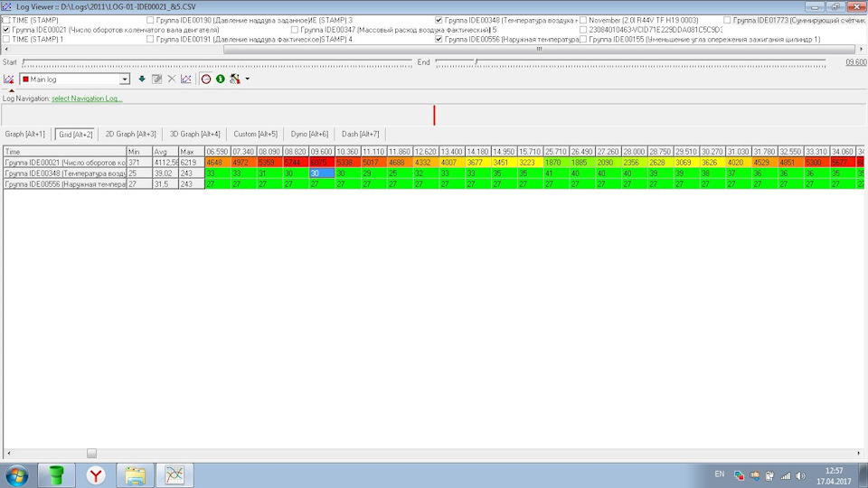Check the November (2.0l R4/4V TF) checkbox
The width and height of the screenshot is (868, 488).
pos(583,20)
